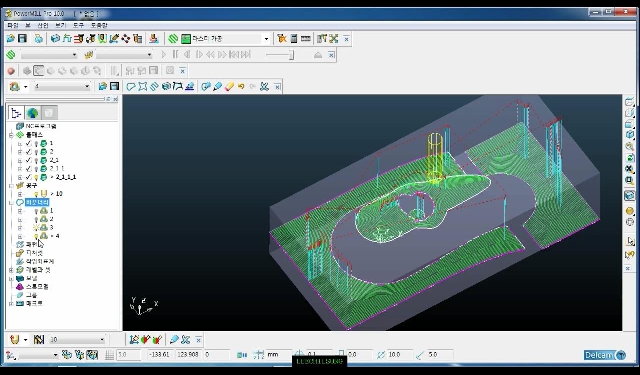640x375 pixels.
Task: Click the Save project floppy disk icon
Action: click(22, 39)
